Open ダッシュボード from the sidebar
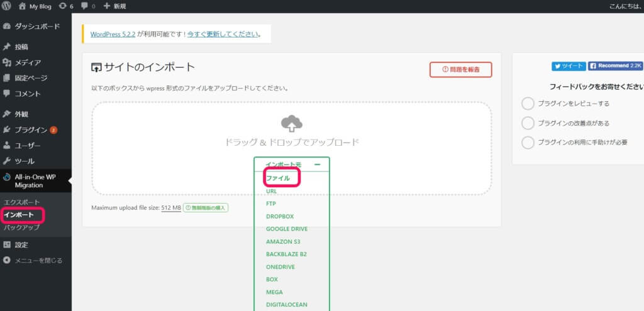 point(36,26)
